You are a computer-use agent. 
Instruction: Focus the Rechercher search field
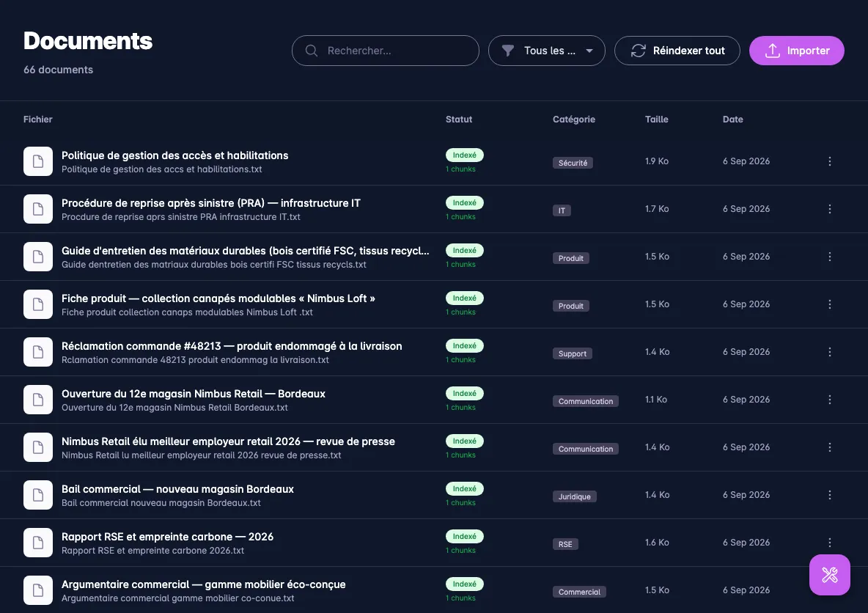click(x=386, y=51)
